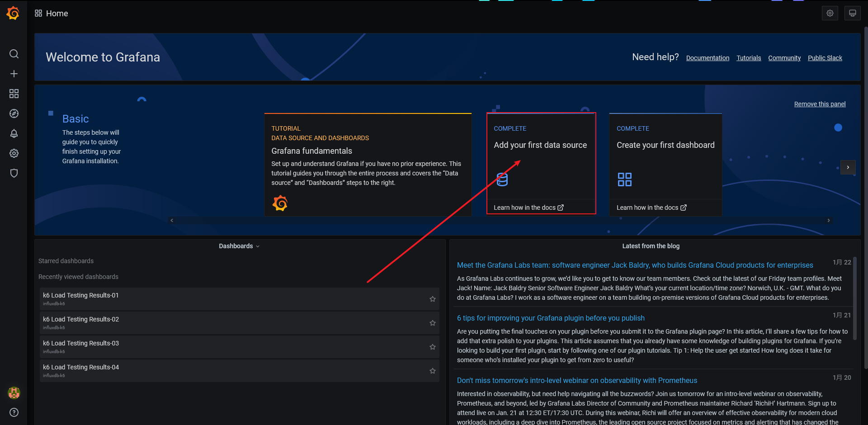This screenshot has height=425, width=868.
Task: Click the Create (plus) icon
Action: (14, 74)
